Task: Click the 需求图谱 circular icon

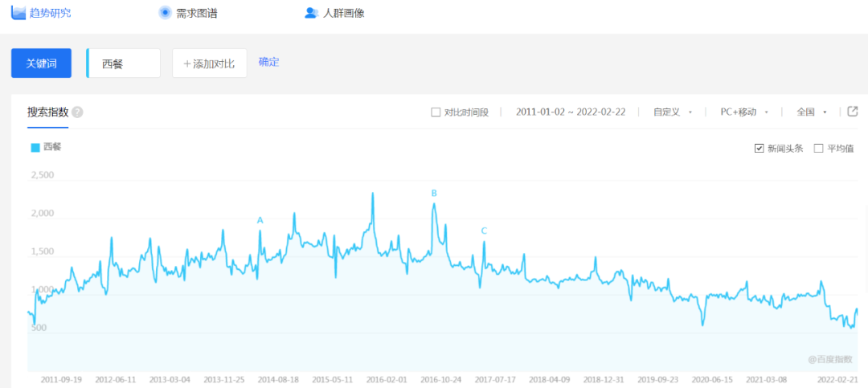Action: 165,12
